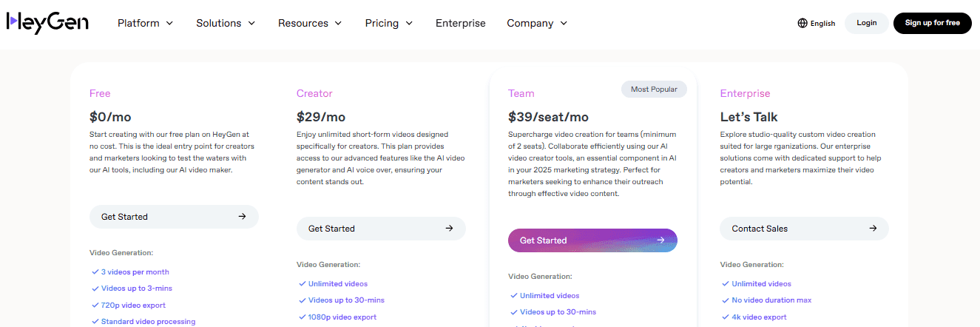Click the Creator plan title
Viewport: 980px width, 327px height.
(314, 93)
